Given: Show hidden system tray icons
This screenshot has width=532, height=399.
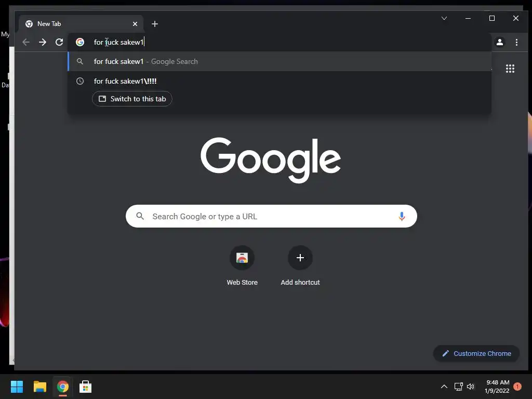Looking at the screenshot, I should coord(444,387).
